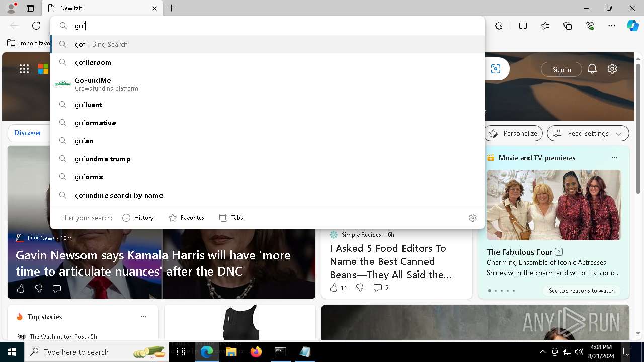Like the Gavin Newsom article
Image resolution: width=644 pixels, height=362 pixels.
(x=21, y=289)
